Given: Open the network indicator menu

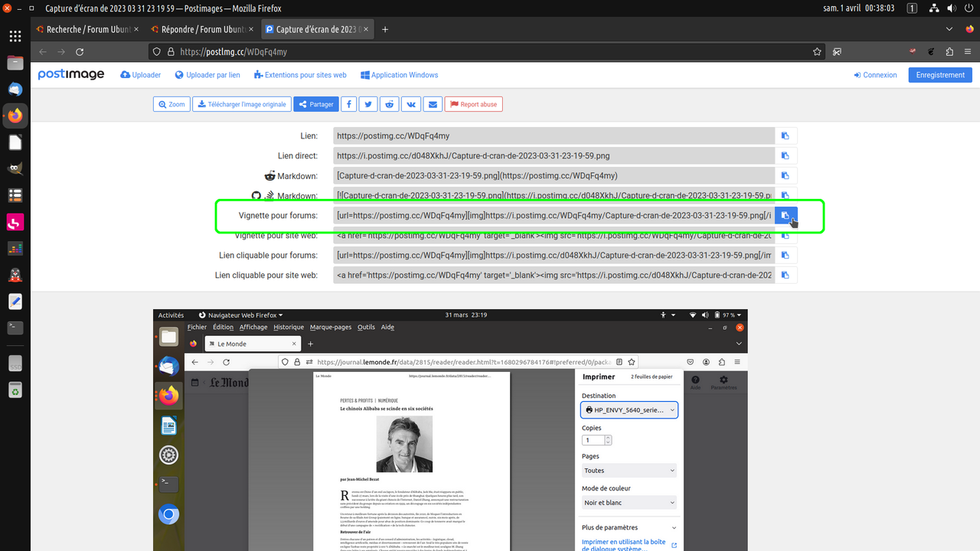Looking at the screenshot, I should point(934,8).
